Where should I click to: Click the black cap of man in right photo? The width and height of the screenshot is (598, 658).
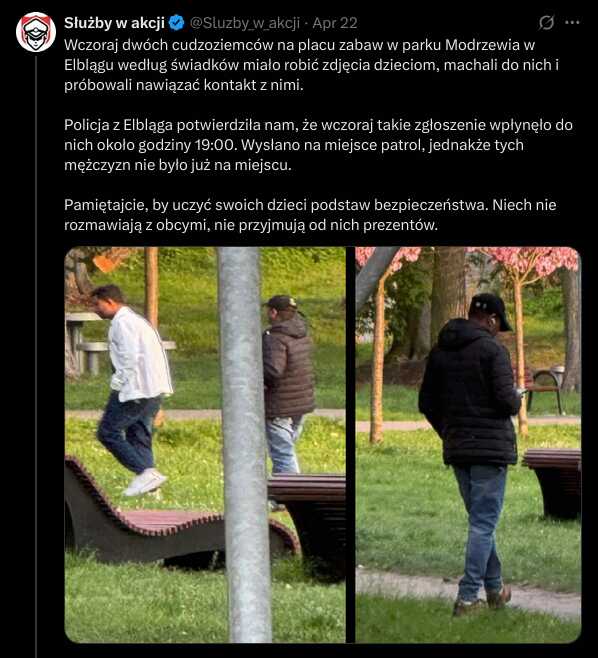(490, 311)
